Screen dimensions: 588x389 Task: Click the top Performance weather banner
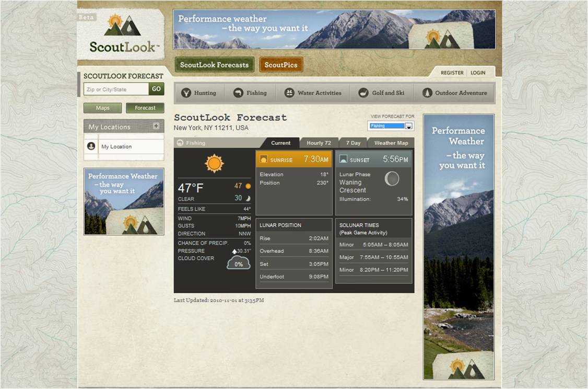pyautogui.click(x=334, y=29)
